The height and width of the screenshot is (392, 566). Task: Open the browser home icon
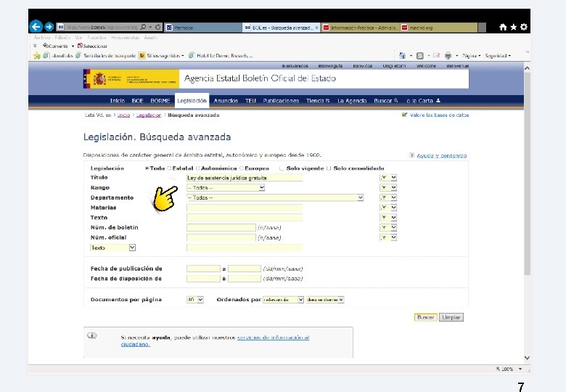pos(503,27)
